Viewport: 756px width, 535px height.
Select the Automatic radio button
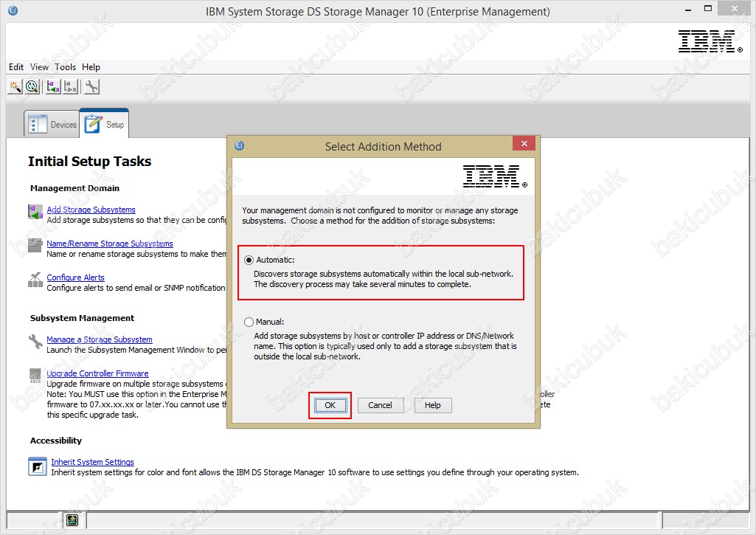(249, 260)
